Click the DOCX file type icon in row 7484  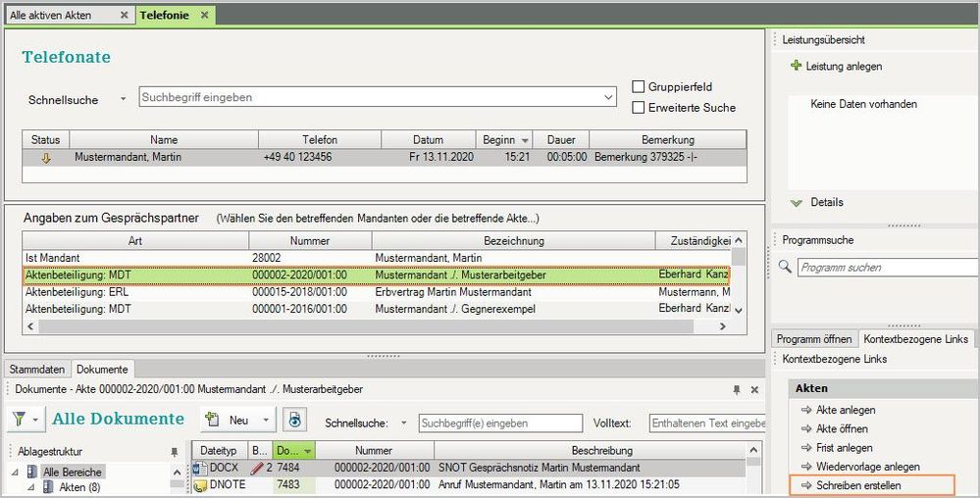click(200, 468)
